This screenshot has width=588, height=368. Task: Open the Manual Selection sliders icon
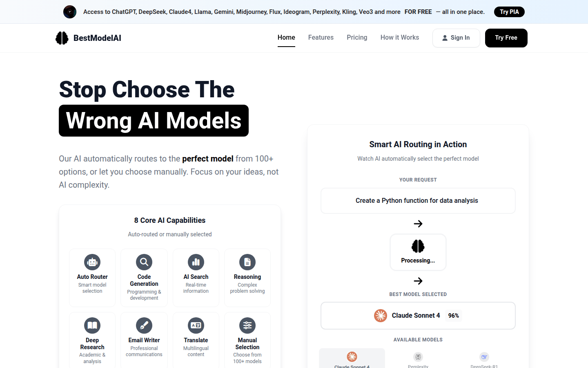tap(247, 325)
